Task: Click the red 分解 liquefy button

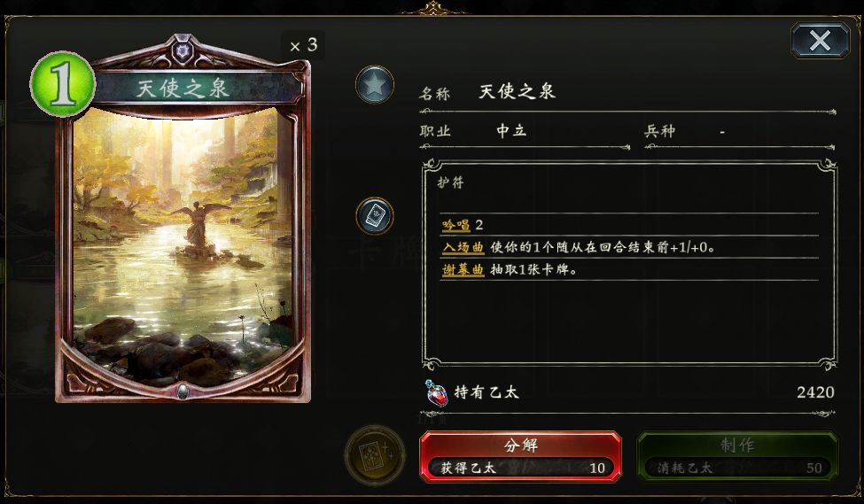Action: [x=521, y=457]
